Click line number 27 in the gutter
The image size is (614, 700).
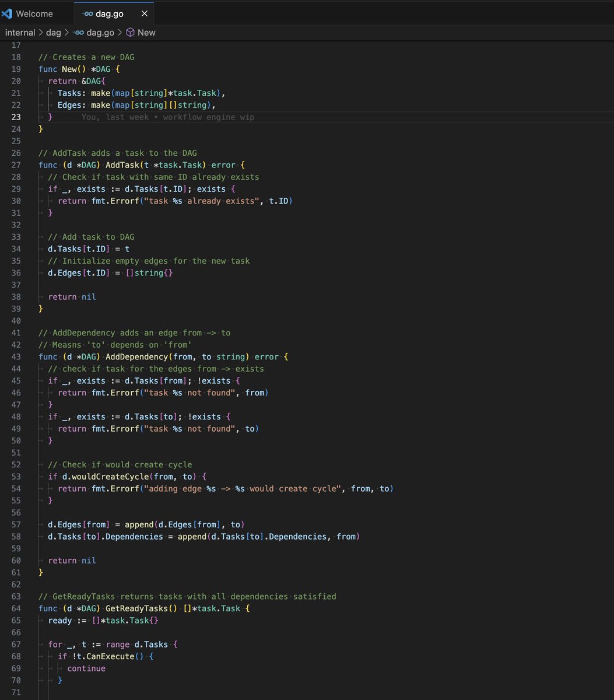[x=16, y=164]
